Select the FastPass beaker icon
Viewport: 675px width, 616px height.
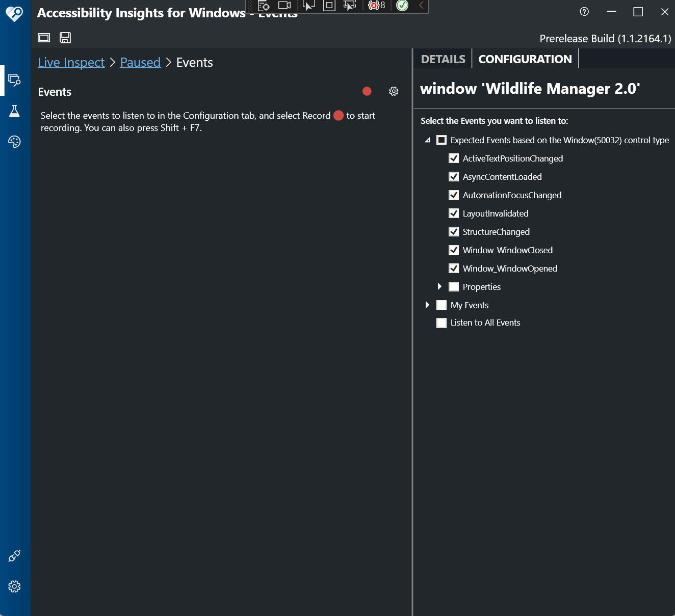(14, 111)
